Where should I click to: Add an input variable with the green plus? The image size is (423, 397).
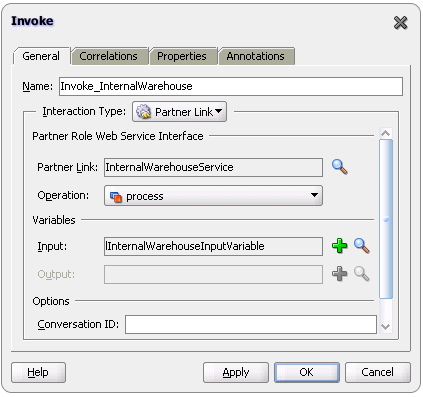tap(339, 246)
